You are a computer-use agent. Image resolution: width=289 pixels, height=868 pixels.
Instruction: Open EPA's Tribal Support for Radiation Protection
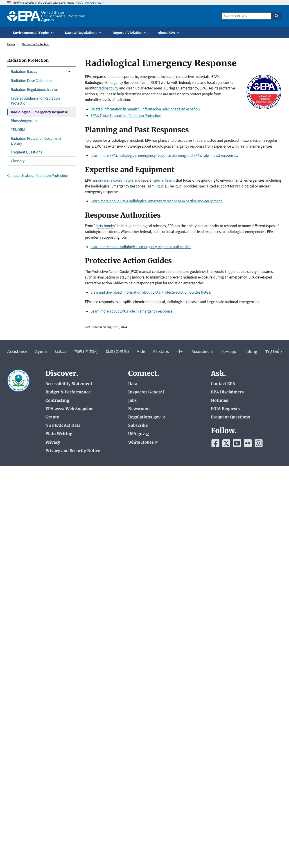pos(126,116)
